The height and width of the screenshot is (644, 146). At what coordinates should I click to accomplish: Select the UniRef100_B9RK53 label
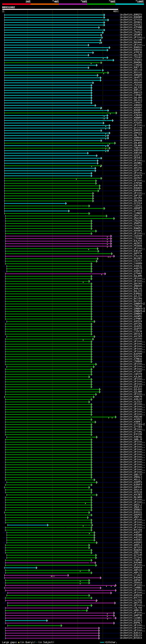click(131, 50)
